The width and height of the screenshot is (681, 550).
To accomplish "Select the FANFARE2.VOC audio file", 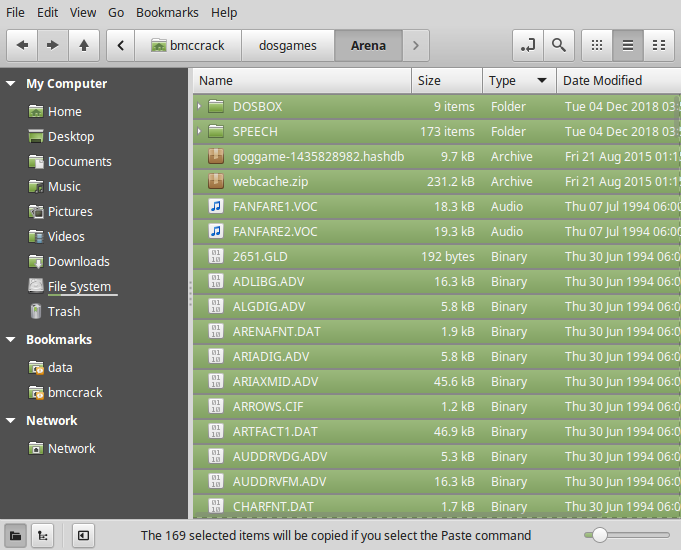I will (436, 232).
